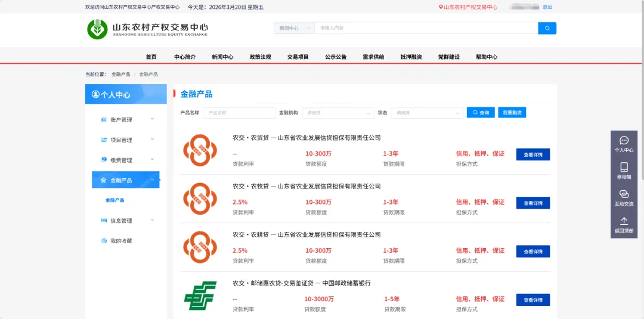The width and height of the screenshot is (644, 319).
Task: Open 党群建设 navigation item
Action: click(449, 57)
